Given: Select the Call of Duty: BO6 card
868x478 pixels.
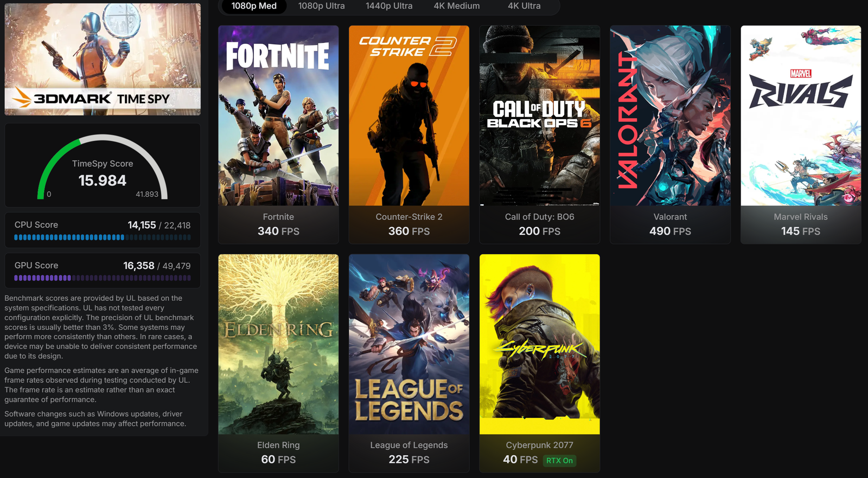Looking at the screenshot, I should click(540, 134).
